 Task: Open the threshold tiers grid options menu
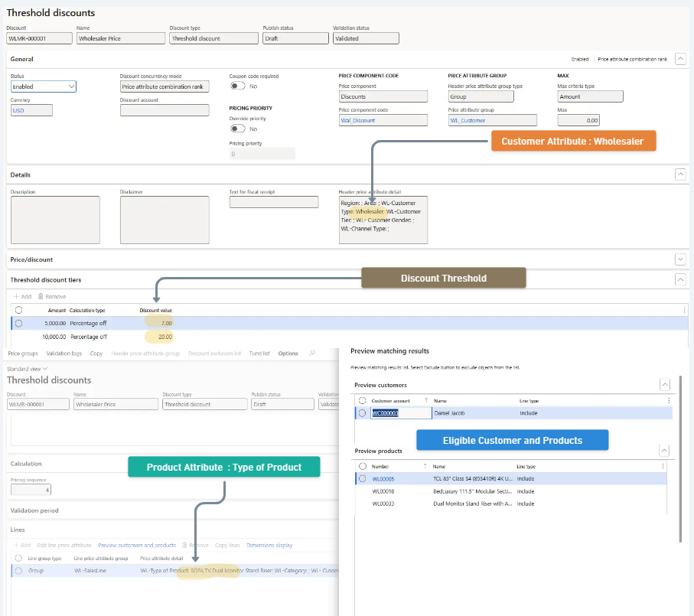pyautogui.click(x=683, y=310)
